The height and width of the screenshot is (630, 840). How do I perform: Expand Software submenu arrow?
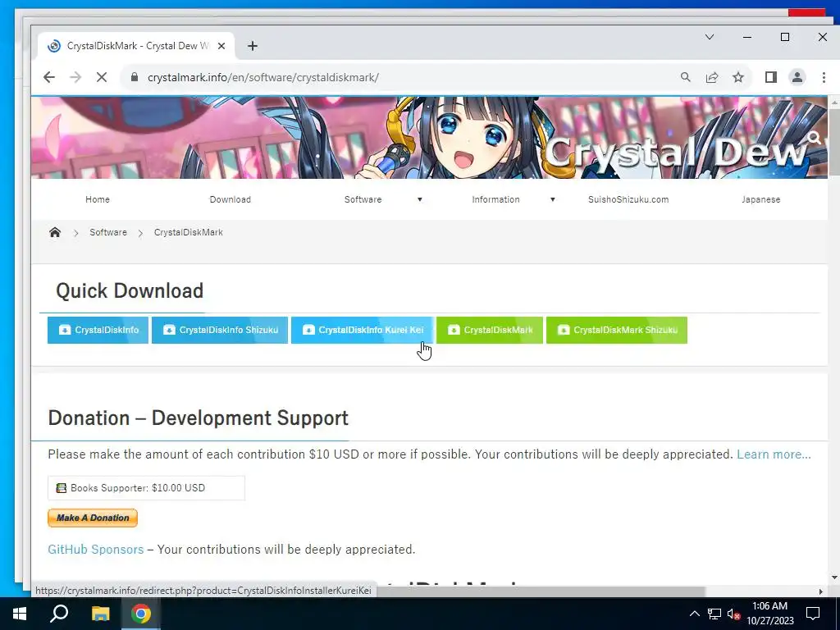point(420,199)
